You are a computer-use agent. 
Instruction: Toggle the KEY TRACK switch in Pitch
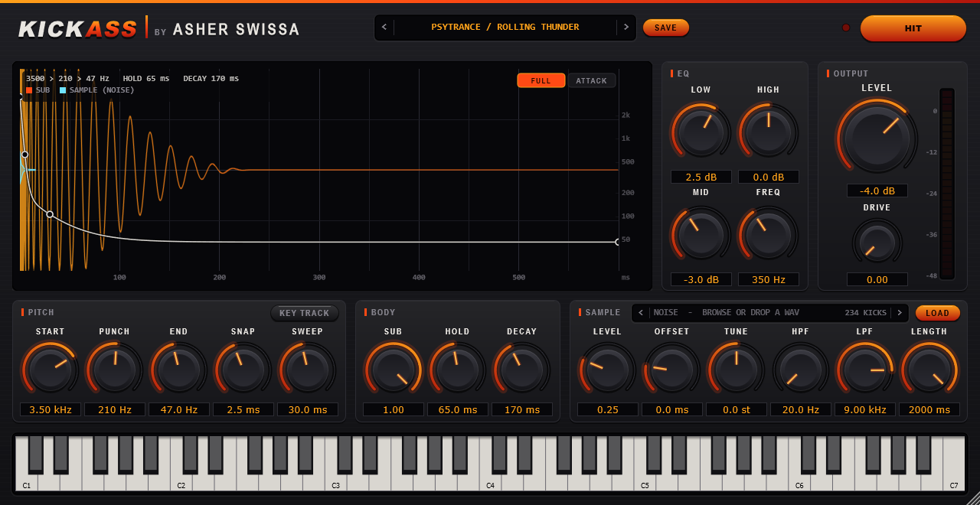pyautogui.click(x=304, y=313)
